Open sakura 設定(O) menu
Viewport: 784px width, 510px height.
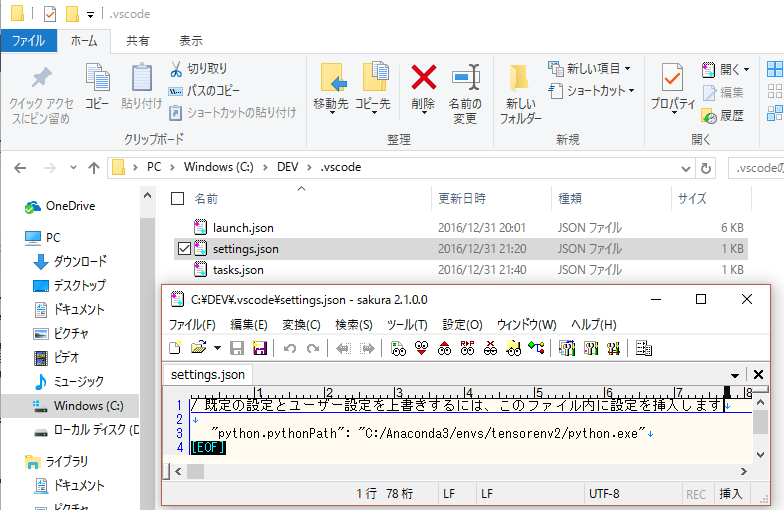[x=462, y=325]
